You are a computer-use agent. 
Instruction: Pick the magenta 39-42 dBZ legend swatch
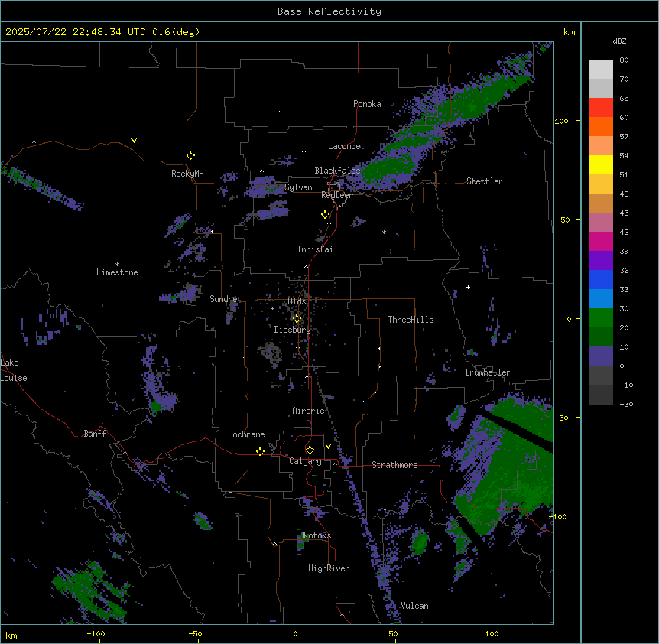(601, 241)
